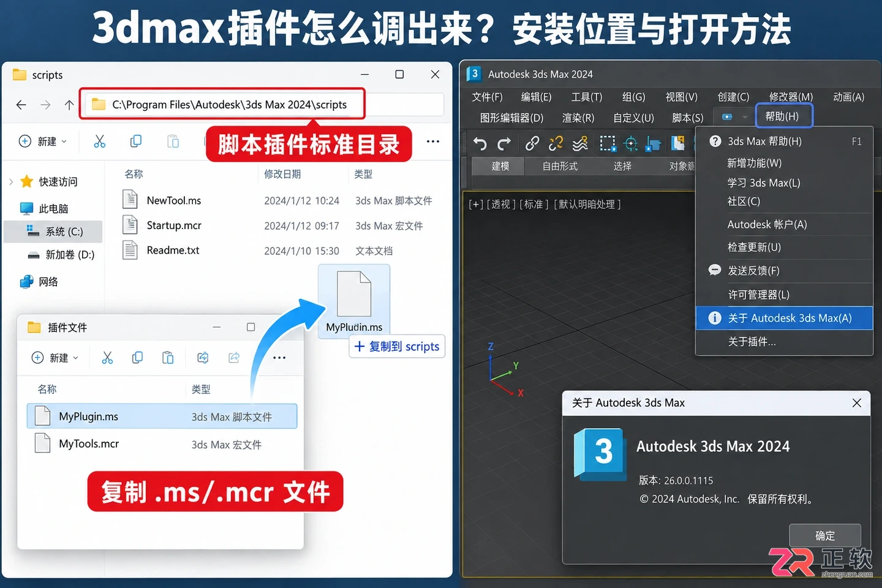
Task: Click the scripts path address bar
Action: tap(265, 105)
